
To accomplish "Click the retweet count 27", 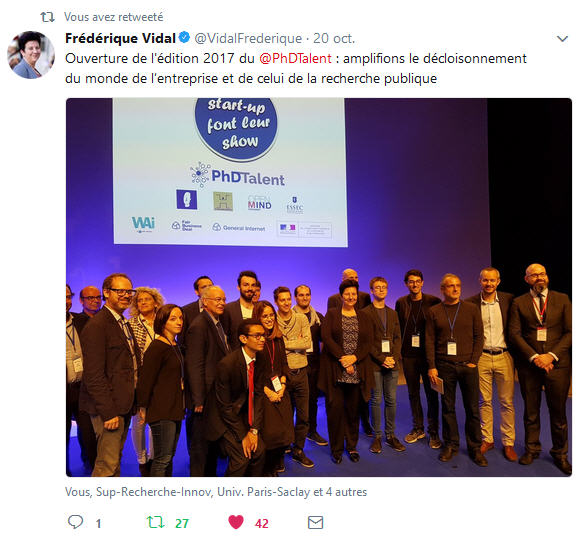I will pyautogui.click(x=182, y=523).
